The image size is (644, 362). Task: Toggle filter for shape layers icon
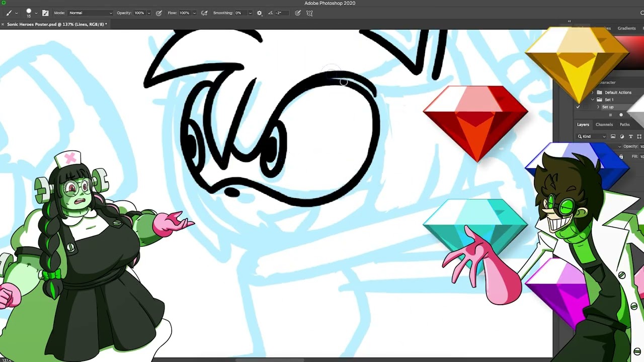(x=639, y=136)
